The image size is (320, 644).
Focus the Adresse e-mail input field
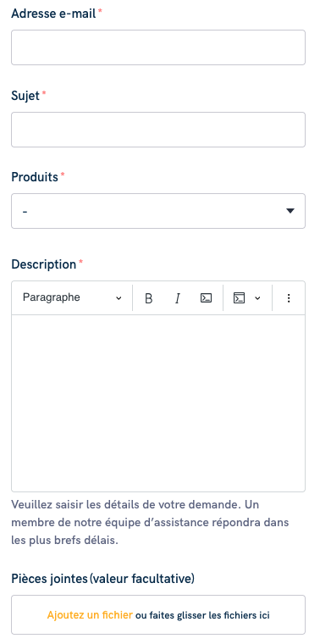click(x=158, y=47)
